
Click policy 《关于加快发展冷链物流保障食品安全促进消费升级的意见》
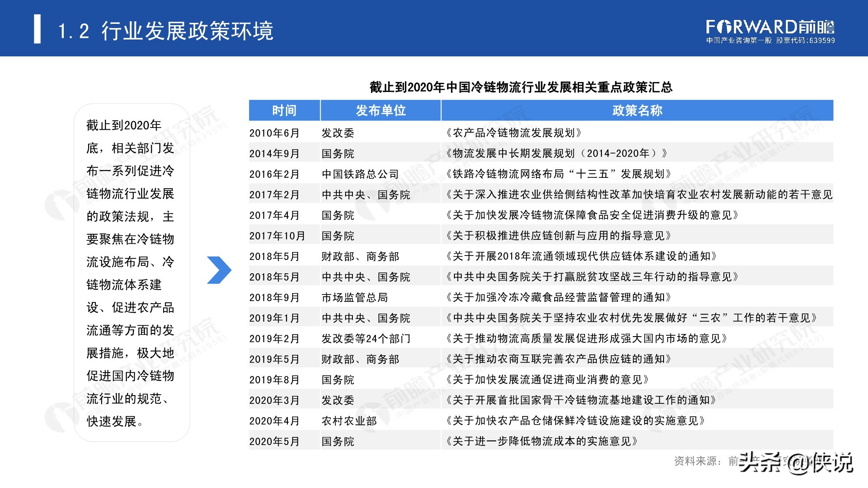592,215
